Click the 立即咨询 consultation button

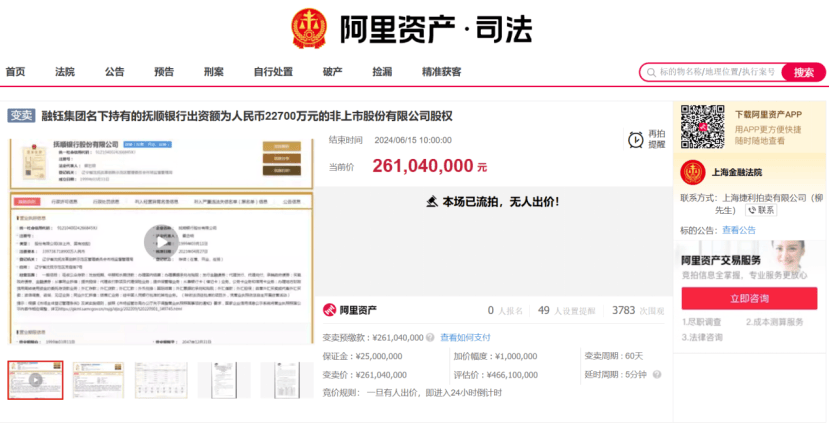coord(749,299)
